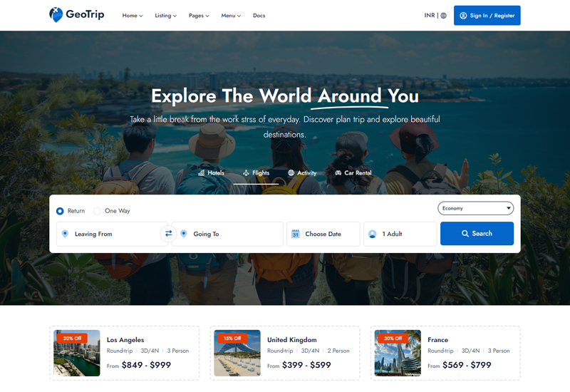
Task: Switch to the Activity tab
Action: pyautogui.click(x=302, y=172)
